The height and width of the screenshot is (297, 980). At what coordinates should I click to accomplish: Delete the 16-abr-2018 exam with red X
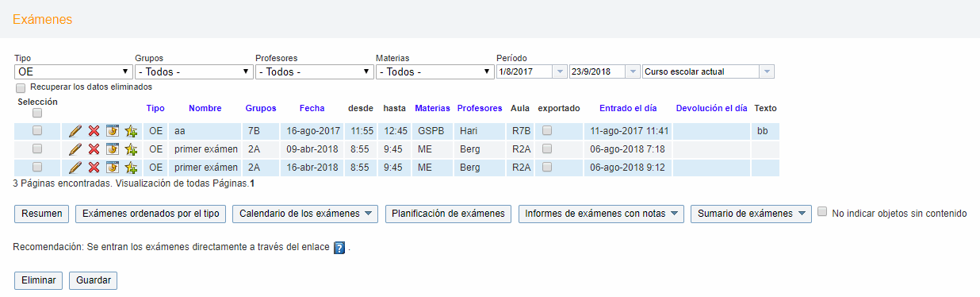click(x=94, y=168)
